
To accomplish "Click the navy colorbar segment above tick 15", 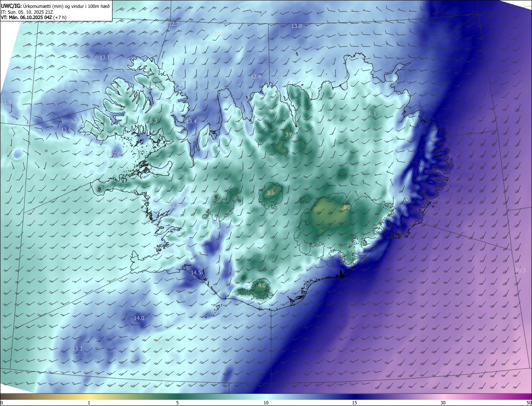I will click(355, 396).
